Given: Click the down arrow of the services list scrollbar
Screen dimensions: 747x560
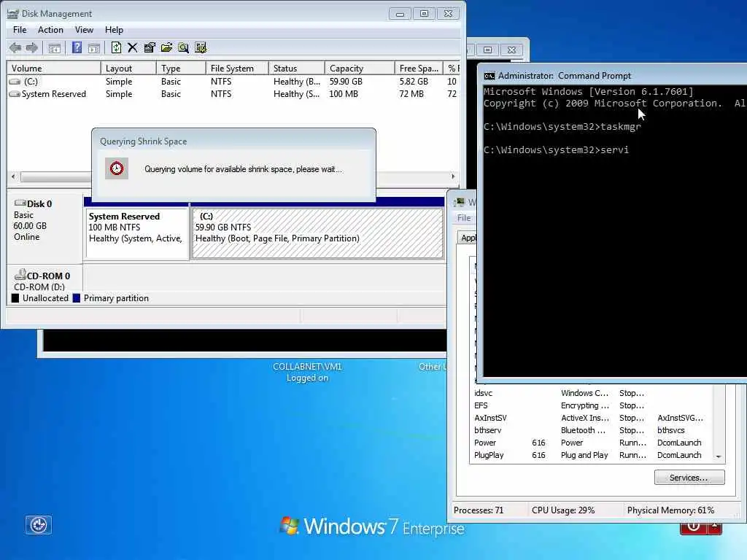Looking at the screenshot, I should pyautogui.click(x=719, y=456).
